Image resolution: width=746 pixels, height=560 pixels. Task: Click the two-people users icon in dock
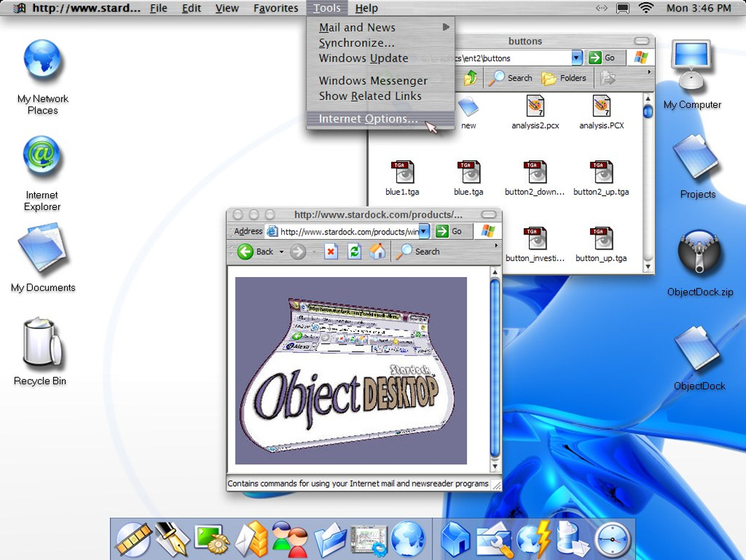290,540
